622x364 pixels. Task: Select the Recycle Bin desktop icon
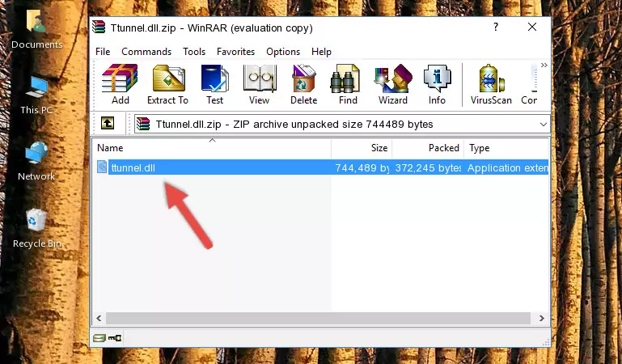click(37, 229)
